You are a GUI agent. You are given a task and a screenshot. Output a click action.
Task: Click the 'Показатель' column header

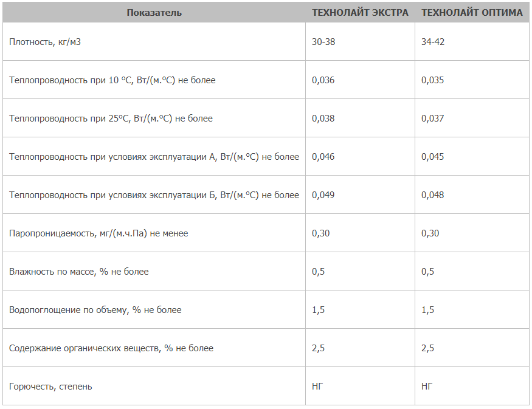click(154, 13)
